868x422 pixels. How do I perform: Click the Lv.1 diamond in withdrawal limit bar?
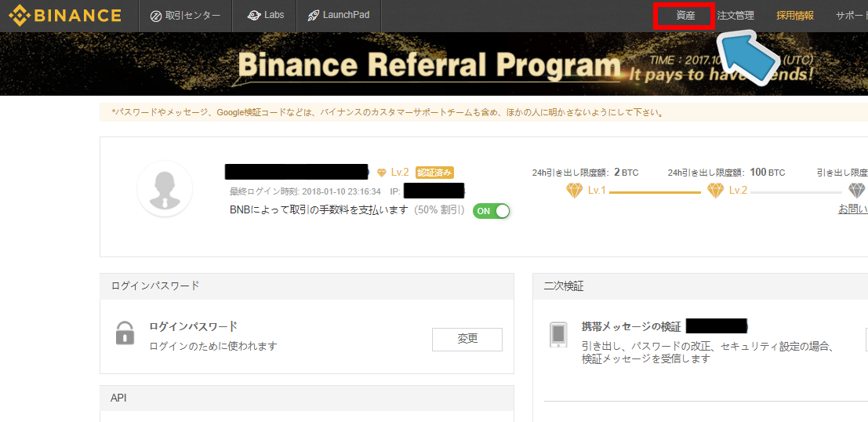click(575, 191)
